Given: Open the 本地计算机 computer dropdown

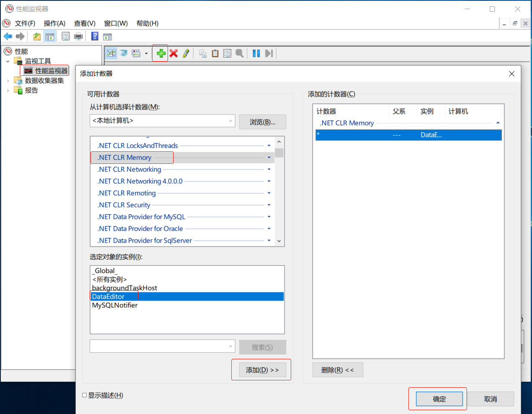Looking at the screenshot, I should pyautogui.click(x=230, y=121).
